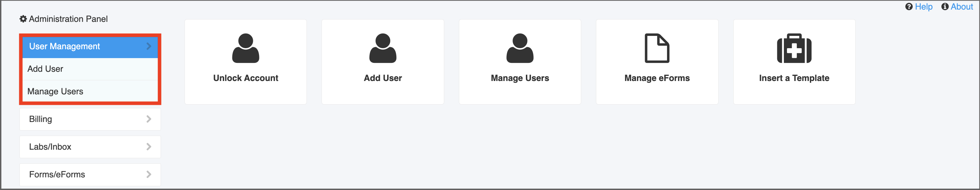Click the Help question mark icon
Image resolution: width=980 pixels, height=190 pixels.
pos(909,6)
